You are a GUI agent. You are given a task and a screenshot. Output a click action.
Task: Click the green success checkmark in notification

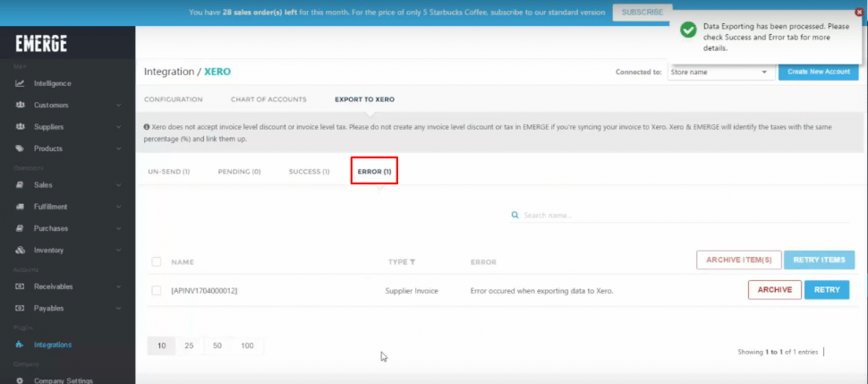[x=688, y=30]
